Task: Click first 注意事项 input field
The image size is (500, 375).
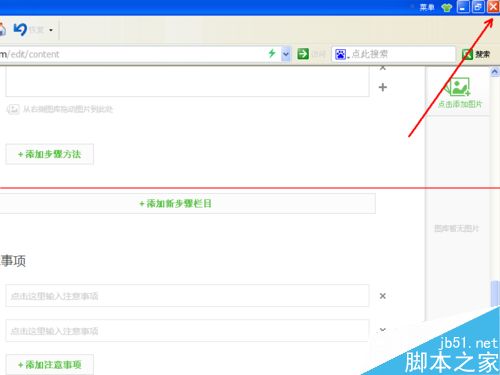Action: click(x=187, y=296)
